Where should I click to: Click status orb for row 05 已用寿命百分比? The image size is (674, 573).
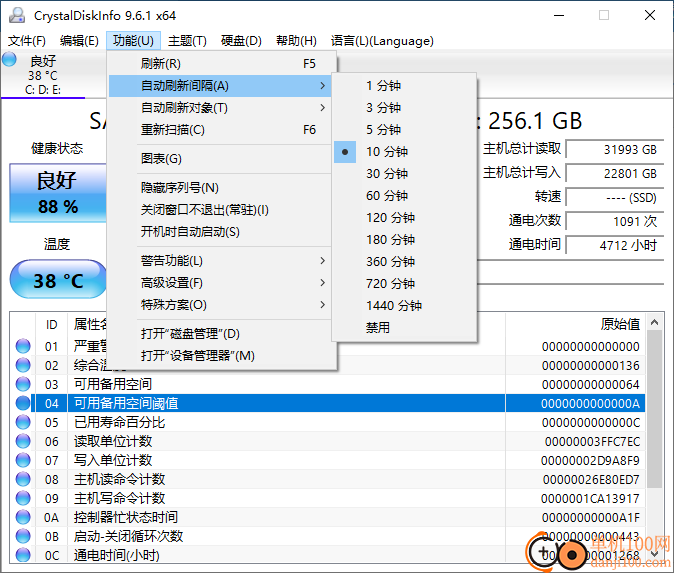(23, 422)
